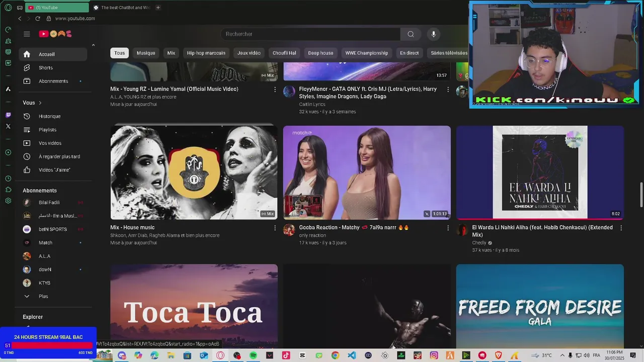
Task: Select the En direct filter chip
Action: point(409,53)
